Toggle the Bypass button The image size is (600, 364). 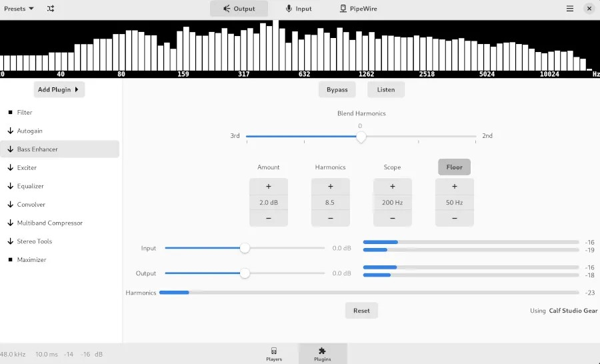point(337,89)
